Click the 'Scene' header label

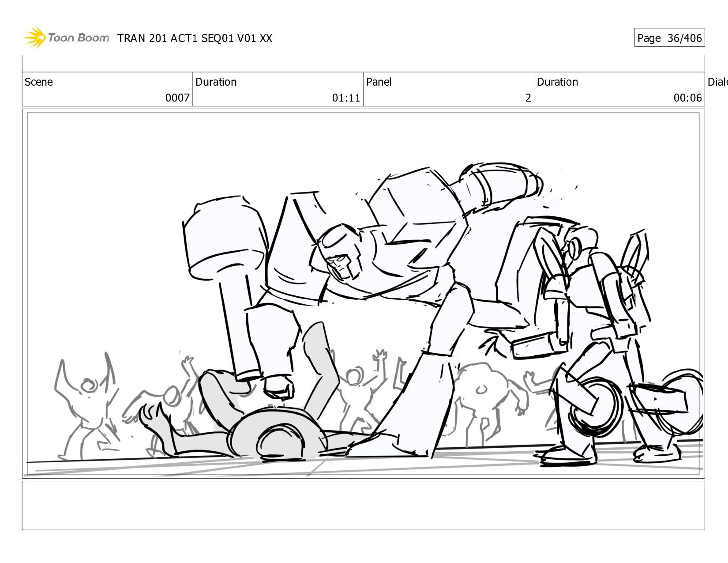(x=39, y=82)
